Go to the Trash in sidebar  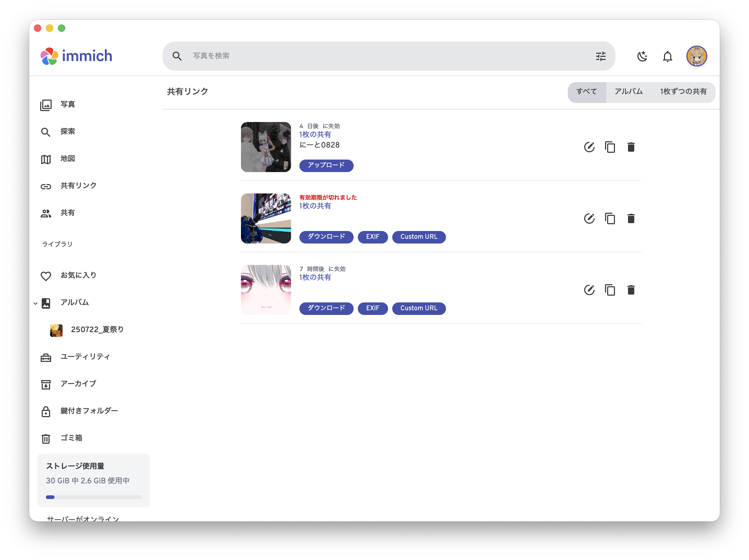71,438
